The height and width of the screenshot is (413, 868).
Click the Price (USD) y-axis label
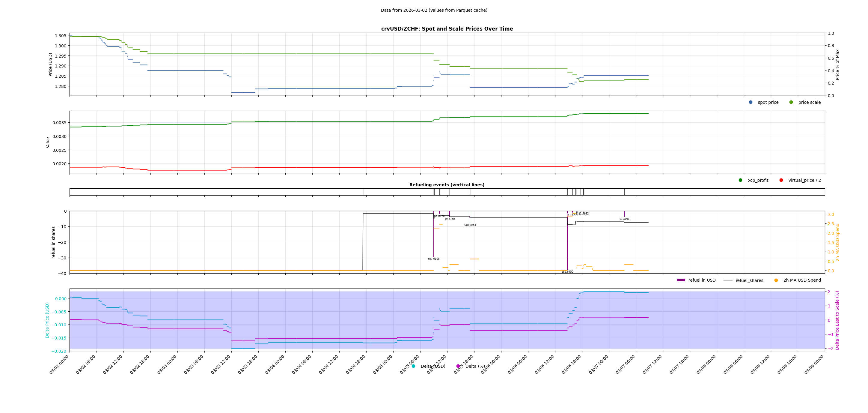[51, 64]
